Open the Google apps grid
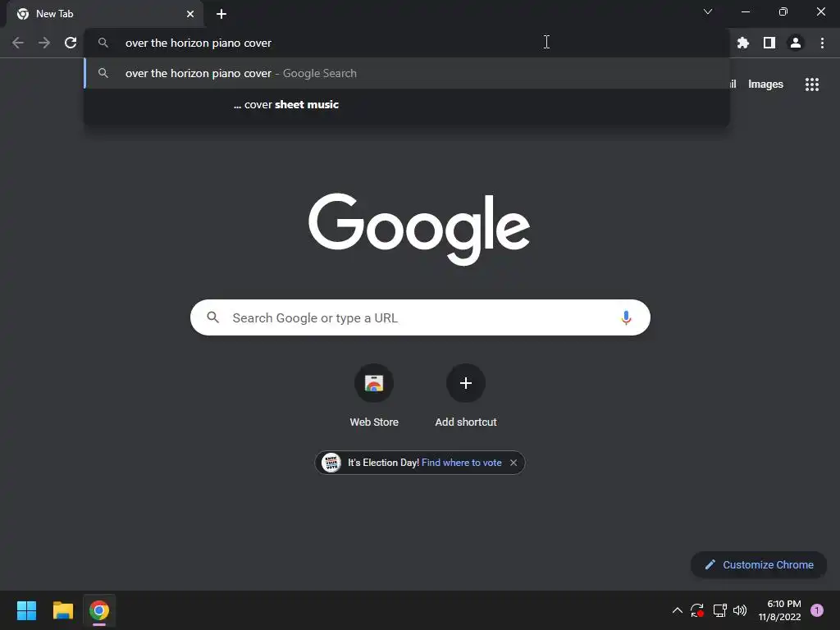This screenshot has width=840, height=630. [812, 84]
